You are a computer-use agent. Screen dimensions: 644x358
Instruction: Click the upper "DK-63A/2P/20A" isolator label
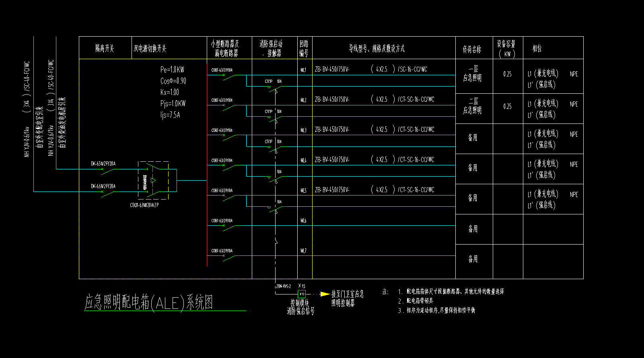tap(103, 164)
